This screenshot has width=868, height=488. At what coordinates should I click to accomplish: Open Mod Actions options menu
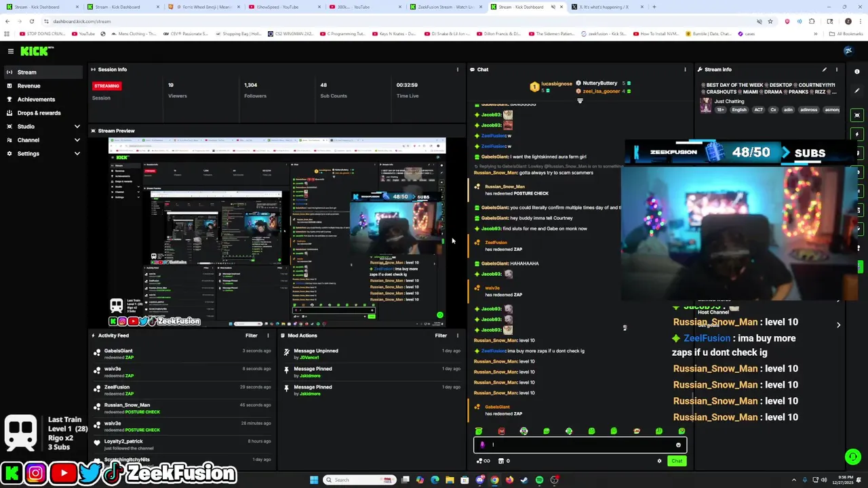pyautogui.click(x=457, y=335)
